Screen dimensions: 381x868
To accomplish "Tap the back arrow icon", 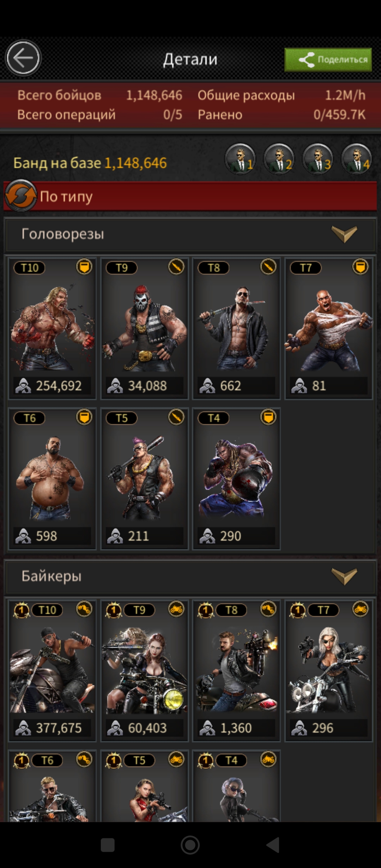I will [x=23, y=58].
